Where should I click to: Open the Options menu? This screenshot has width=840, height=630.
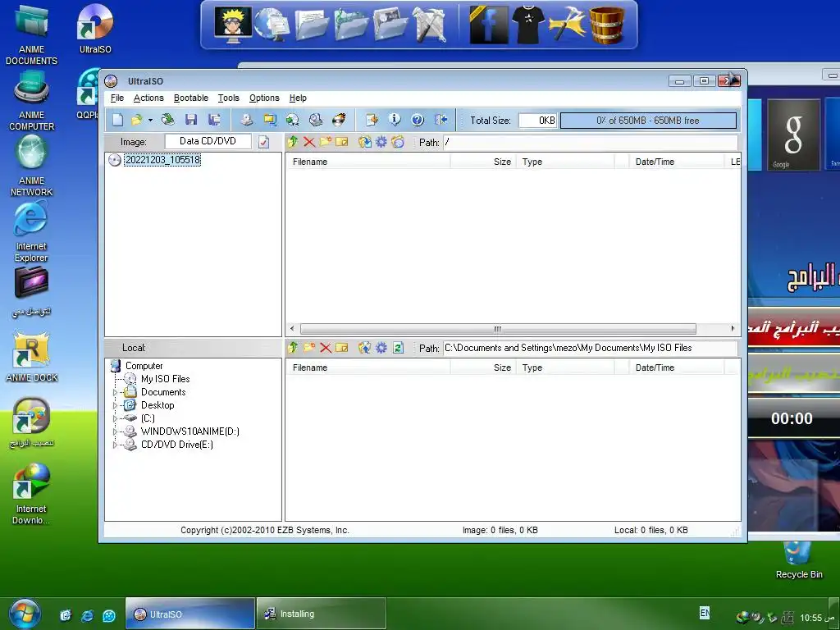(264, 98)
